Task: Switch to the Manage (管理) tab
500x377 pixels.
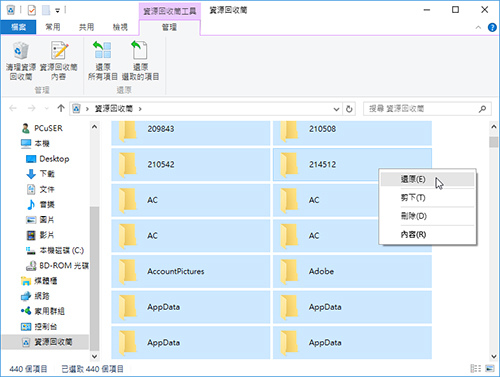Action: pyautogui.click(x=169, y=27)
